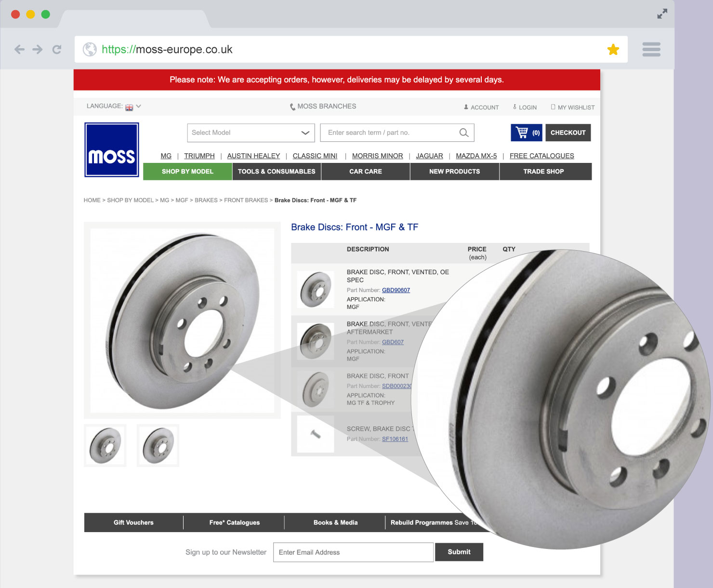
Task: Click the Austin Healey link
Action: coord(253,156)
